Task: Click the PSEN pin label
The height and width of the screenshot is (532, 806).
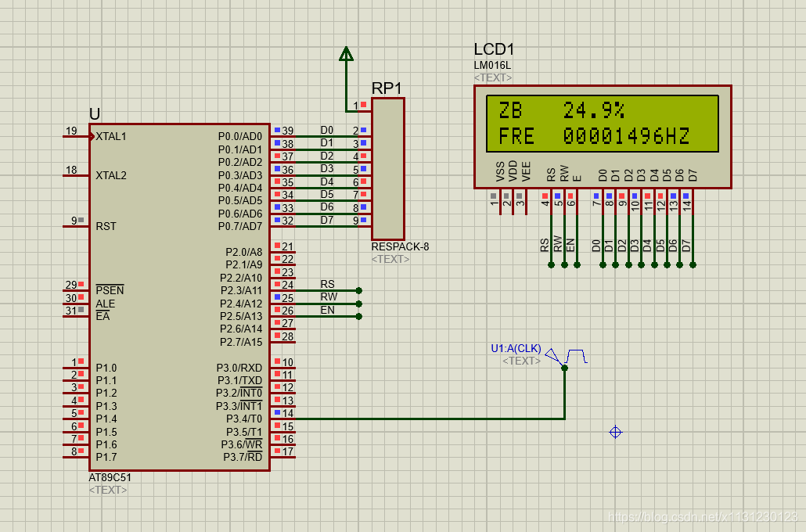Action: pos(110,290)
